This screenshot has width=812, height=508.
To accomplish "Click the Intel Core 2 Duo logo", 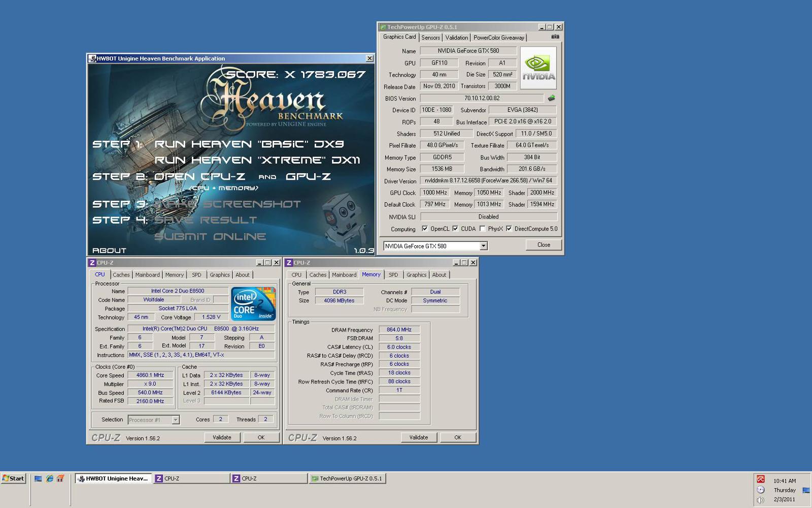I will tap(253, 304).
